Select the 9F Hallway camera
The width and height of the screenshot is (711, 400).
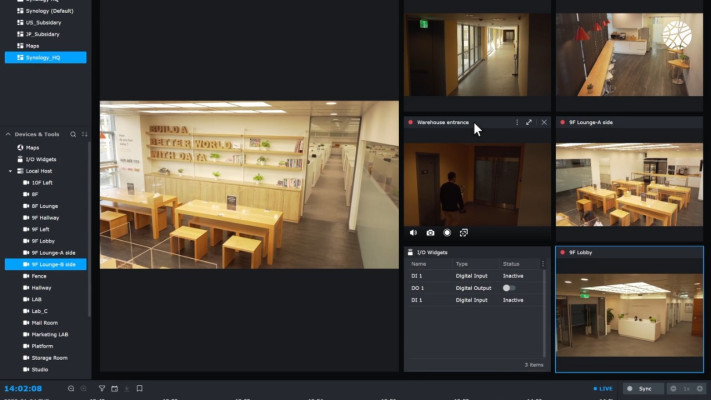(45, 218)
